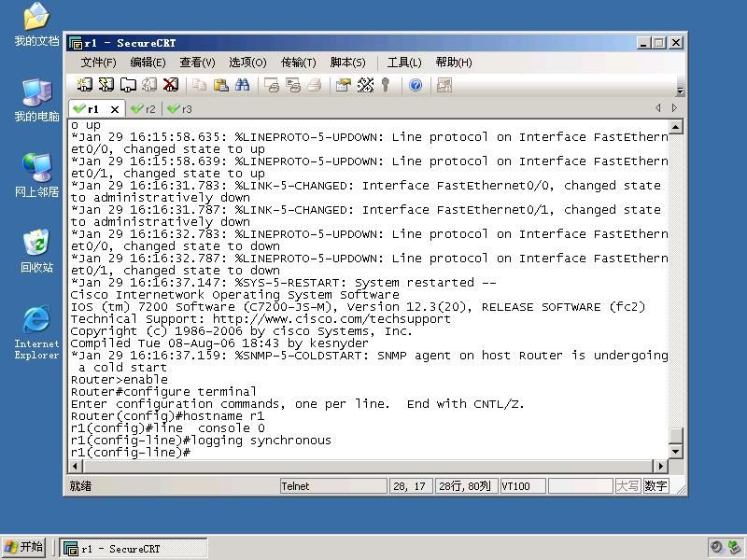
Task: Click tab bar scroll right arrow
Action: (674, 108)
